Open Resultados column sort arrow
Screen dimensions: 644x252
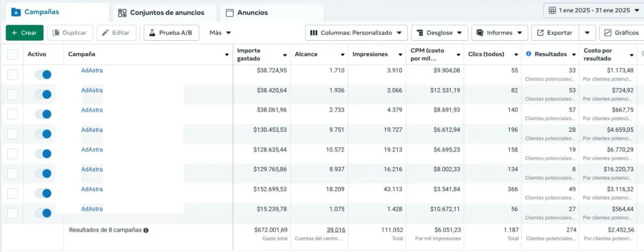click(x=574, y=55)
